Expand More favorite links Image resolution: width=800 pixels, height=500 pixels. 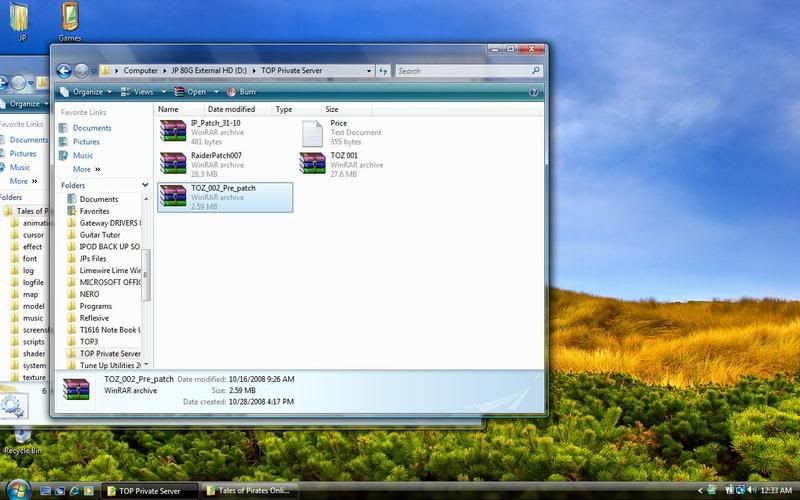(86, 169)
